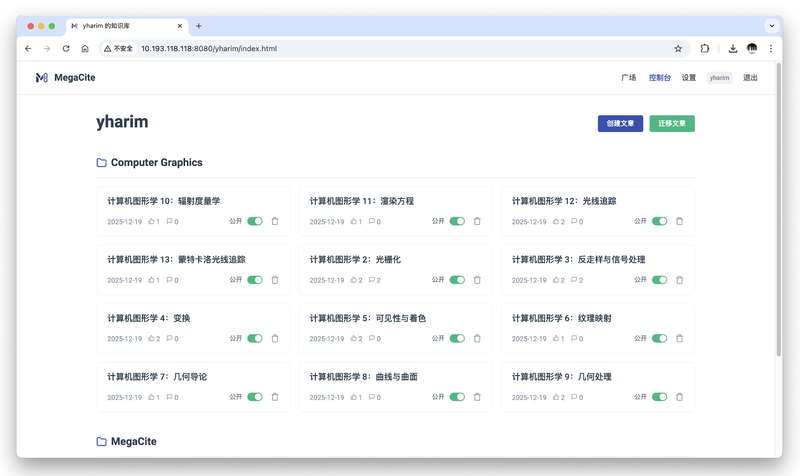Delete article 计算机图形学 11：渲染方程
The width and height of the screenshot is (800, 476).
(x=477, y=221)
